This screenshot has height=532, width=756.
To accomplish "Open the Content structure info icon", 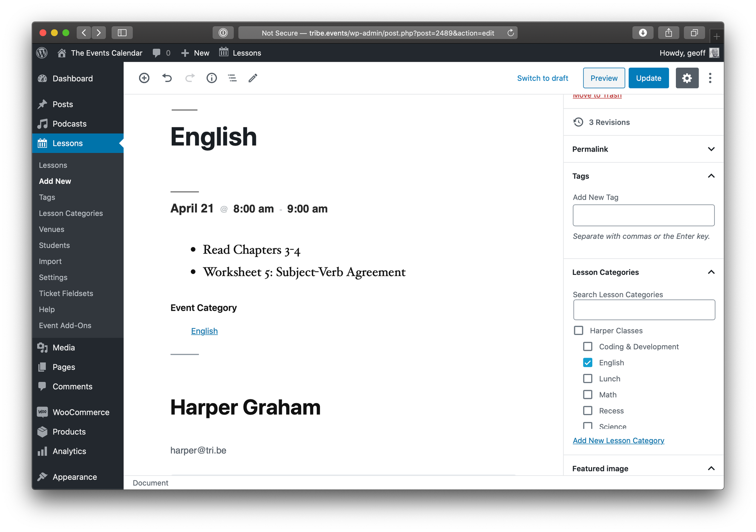I will [x=212, y=78].
